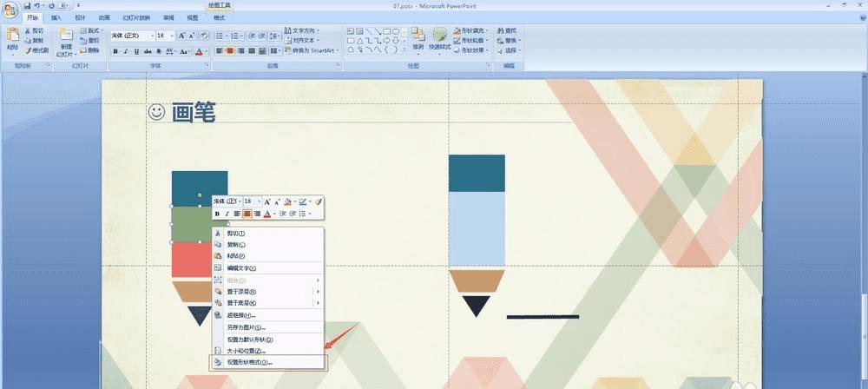Choose Hyperlink (超链接) in context menu

[268, 315]
